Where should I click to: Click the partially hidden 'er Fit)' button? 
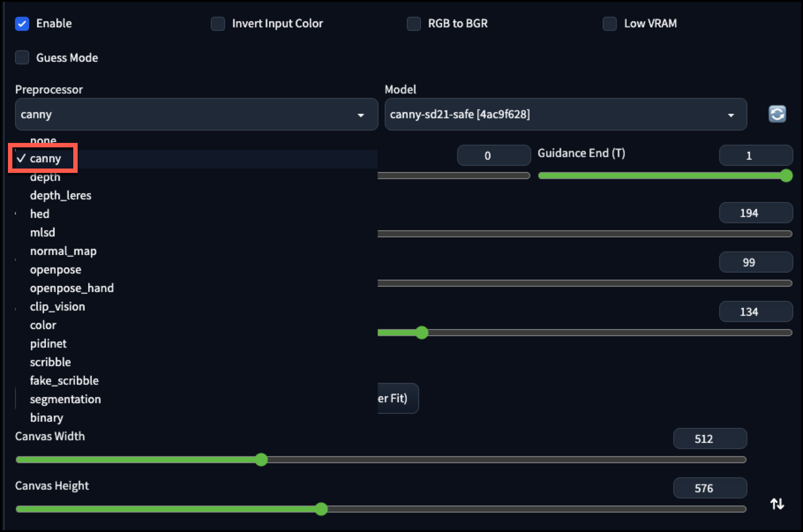tap(398, 398)
